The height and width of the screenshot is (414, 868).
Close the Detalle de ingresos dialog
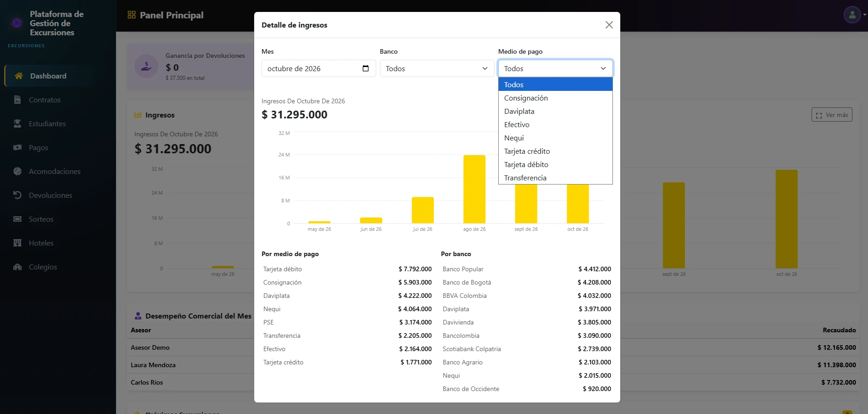point(609,25)
